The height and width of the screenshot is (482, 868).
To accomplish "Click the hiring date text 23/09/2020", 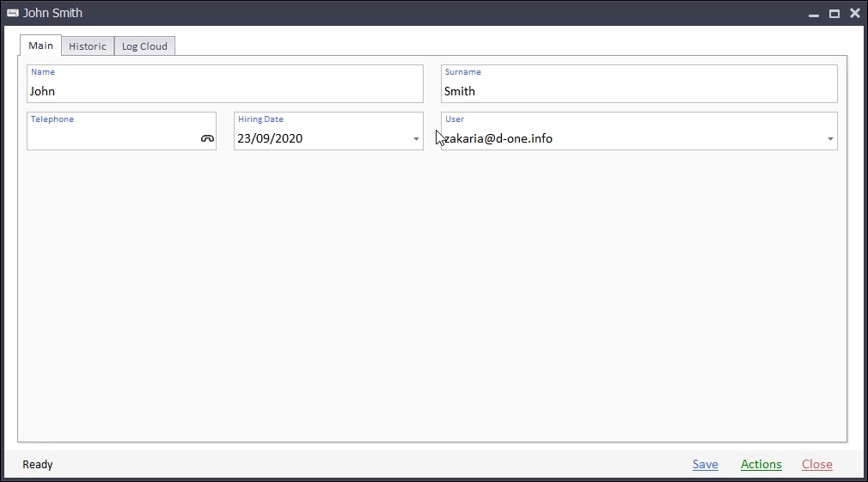I will (x=270, y=138).
